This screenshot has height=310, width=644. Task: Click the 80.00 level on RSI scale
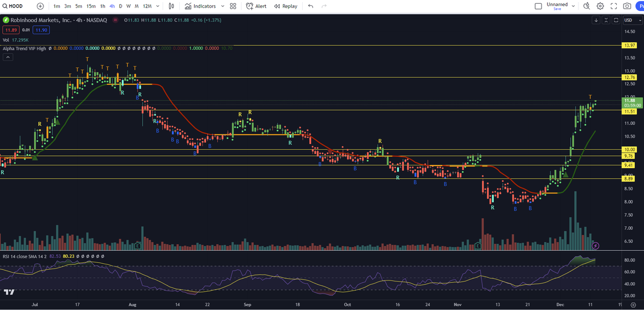tap(629, 260)
